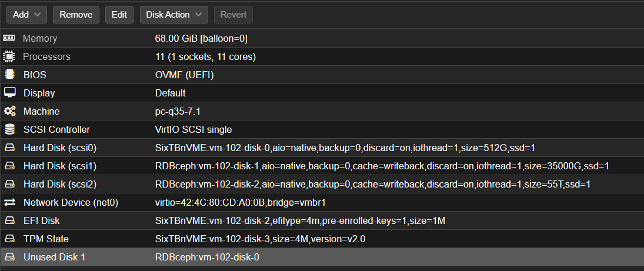Click the Display monitor icon

point(9,93)
